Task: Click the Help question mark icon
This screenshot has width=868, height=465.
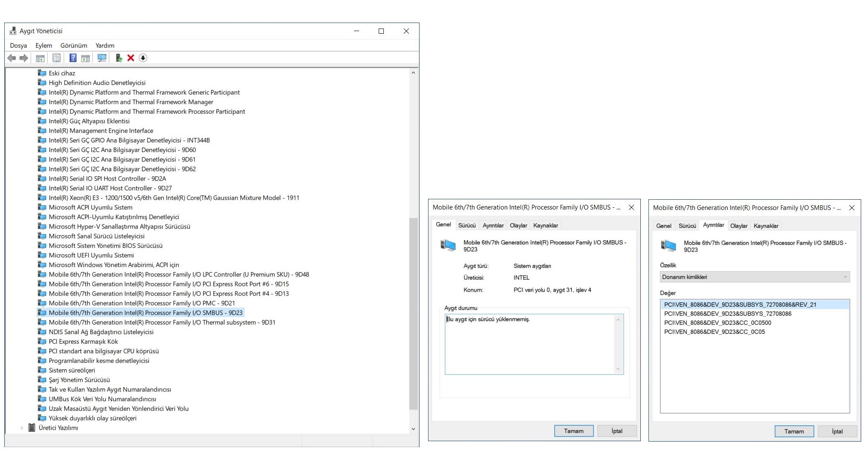Action: (73, 58)
